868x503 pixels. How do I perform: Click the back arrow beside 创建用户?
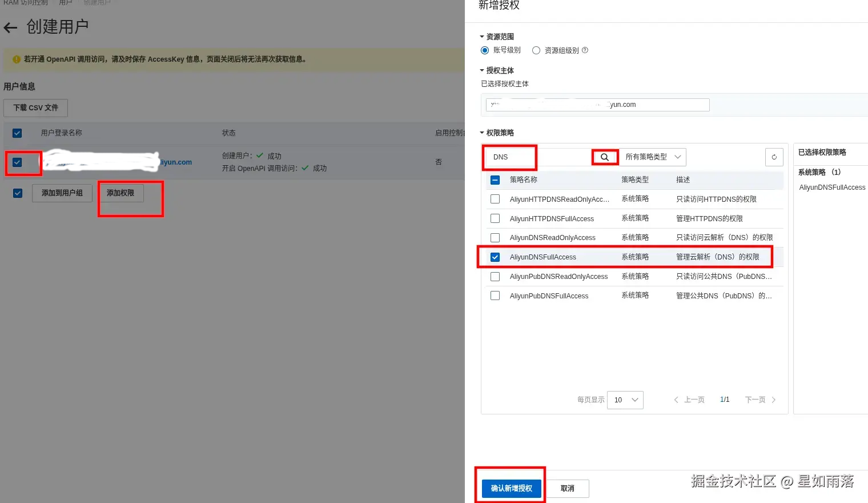[10, 27]
